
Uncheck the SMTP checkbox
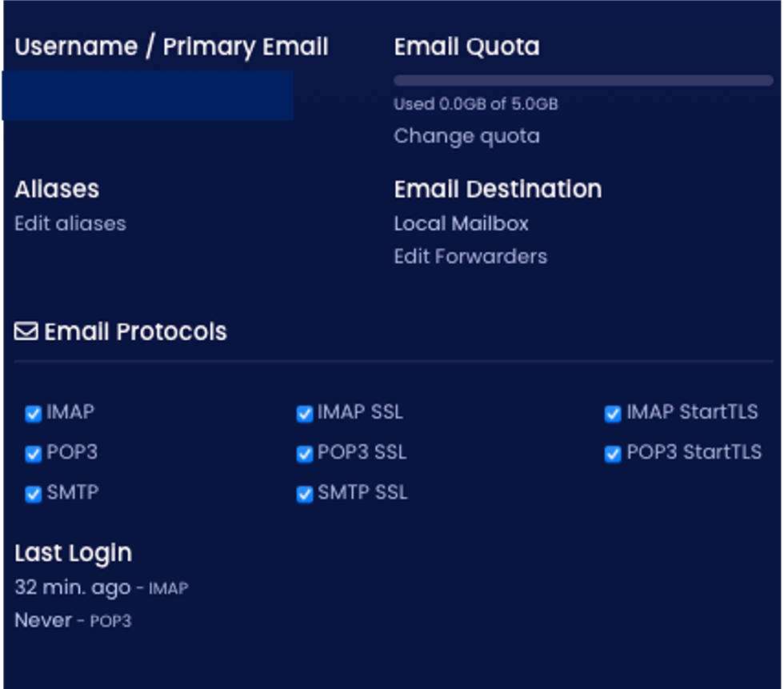click(x=34, y=494)
